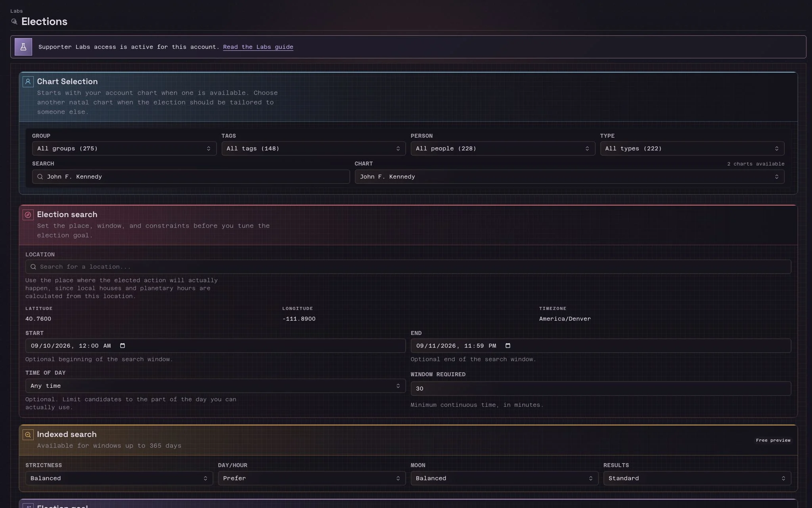
Task: Focus the chart Search input with John F. Kennedy
Action: click(191, 177)
